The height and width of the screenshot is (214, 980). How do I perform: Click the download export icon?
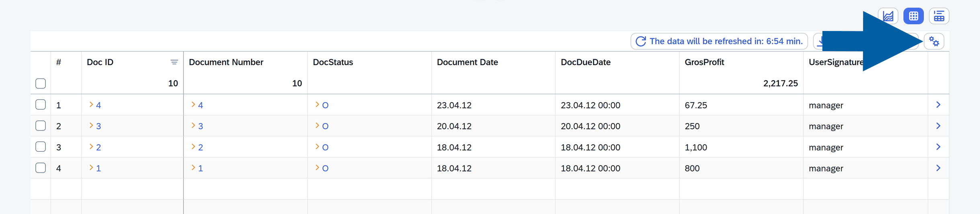click(x=820, y=41)
